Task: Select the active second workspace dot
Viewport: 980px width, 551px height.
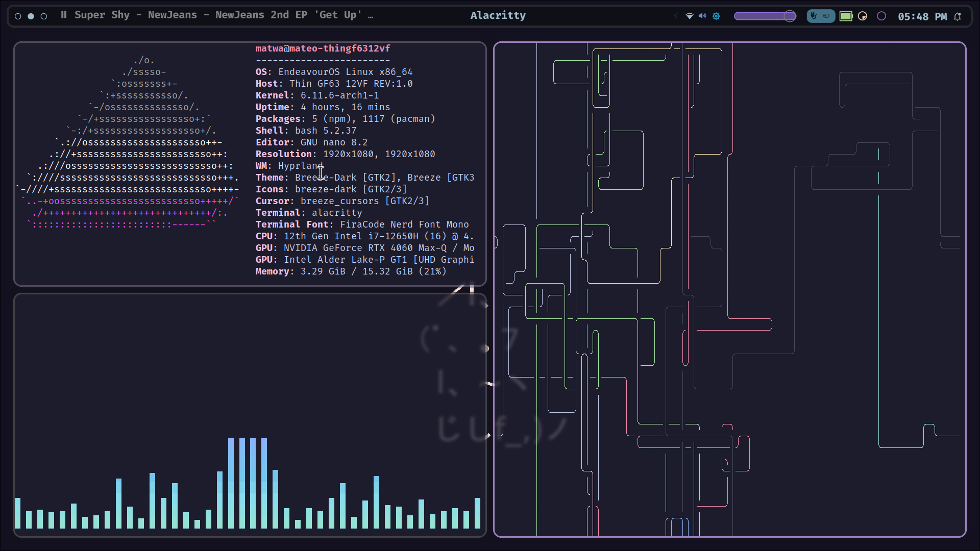Action: pos(31,16)
